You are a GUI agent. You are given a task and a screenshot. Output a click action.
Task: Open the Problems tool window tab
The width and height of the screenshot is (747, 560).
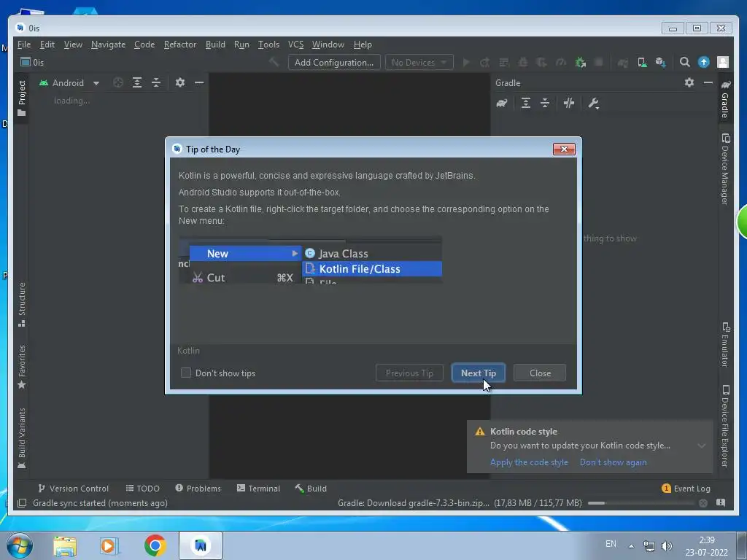(x=198, y=489)
